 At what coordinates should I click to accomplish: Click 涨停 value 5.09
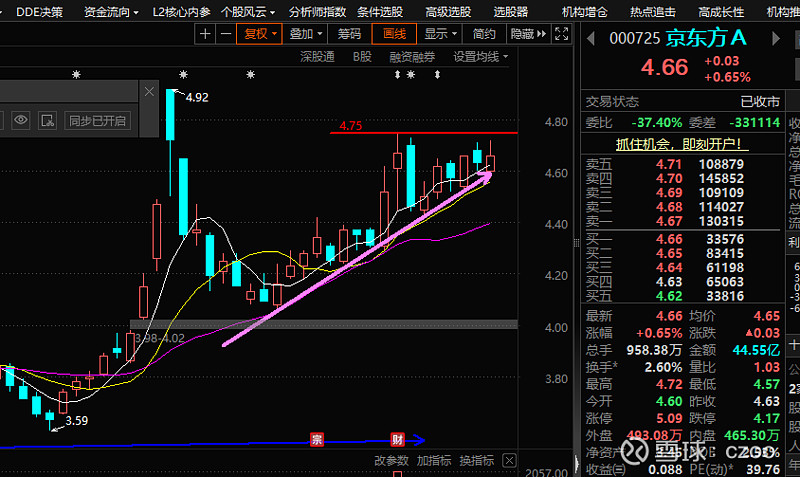tap(669, 418)
